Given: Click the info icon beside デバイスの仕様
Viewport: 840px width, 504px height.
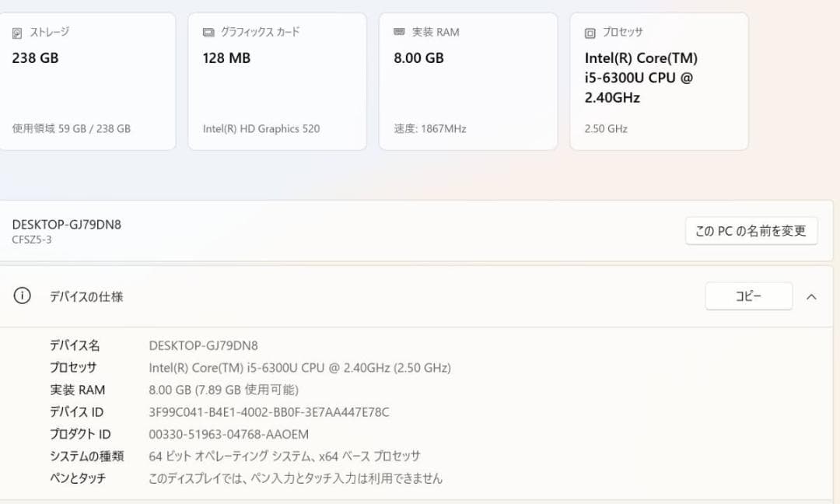Looking at the screenshot, I should click(22, 296).
